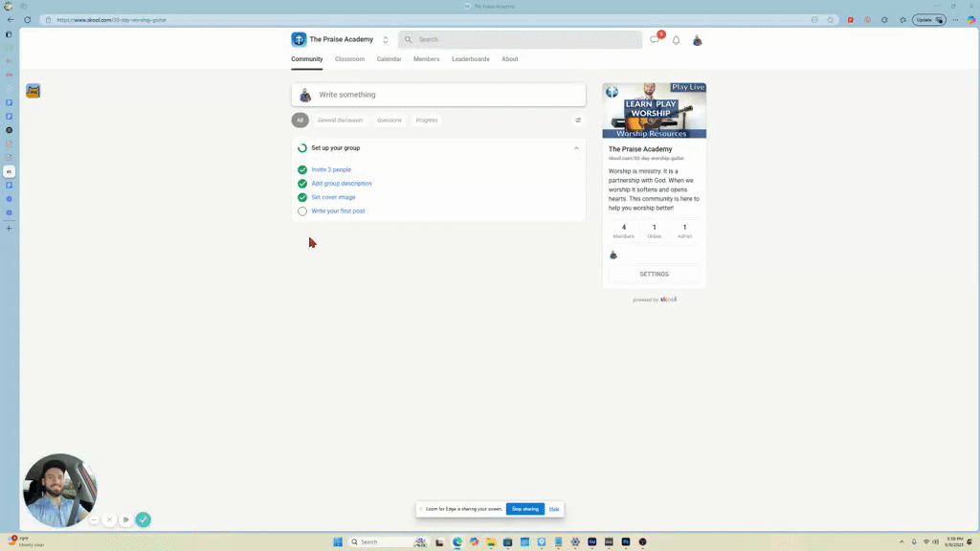Switch to the Community tab
The image size is (980, 551).
pyautogui.click(x=307, y=59)
